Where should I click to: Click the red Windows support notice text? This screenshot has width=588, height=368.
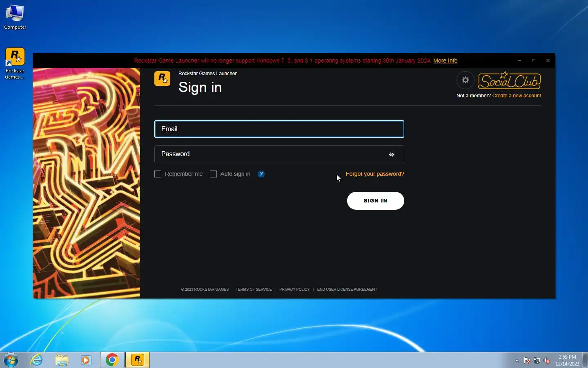tap(283, 61)
